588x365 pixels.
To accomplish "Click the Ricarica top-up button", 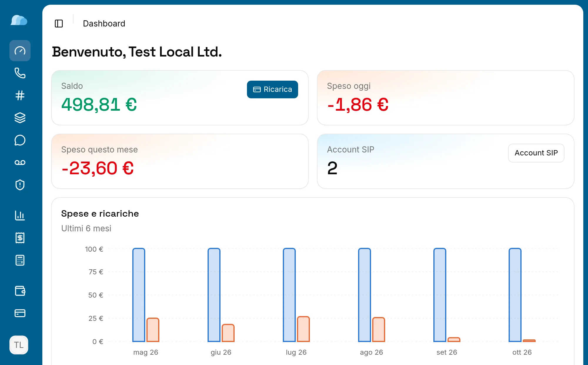I will click(273, 89).
